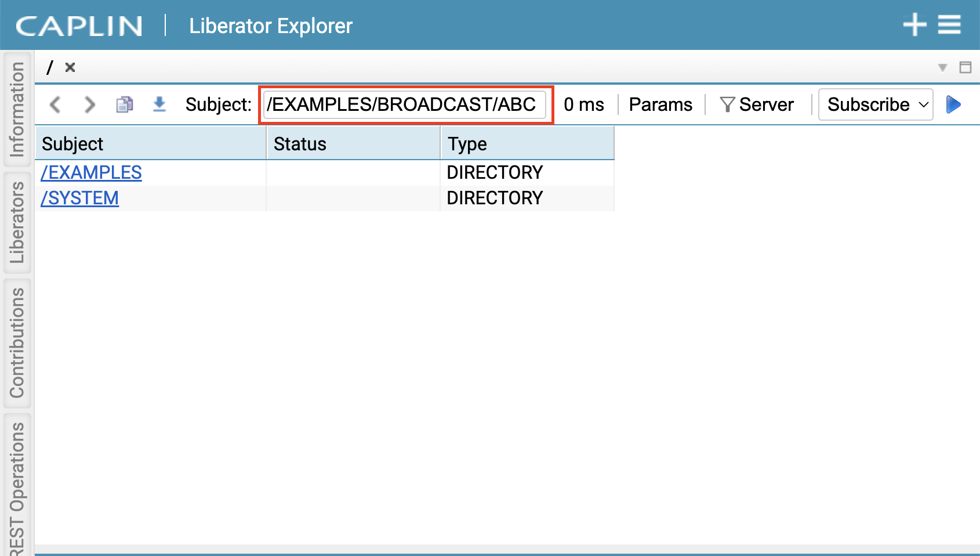This screenshot has width=980, height=556.
Task: Open the hamburger menu icon
Action: click(x=949, y=25)
